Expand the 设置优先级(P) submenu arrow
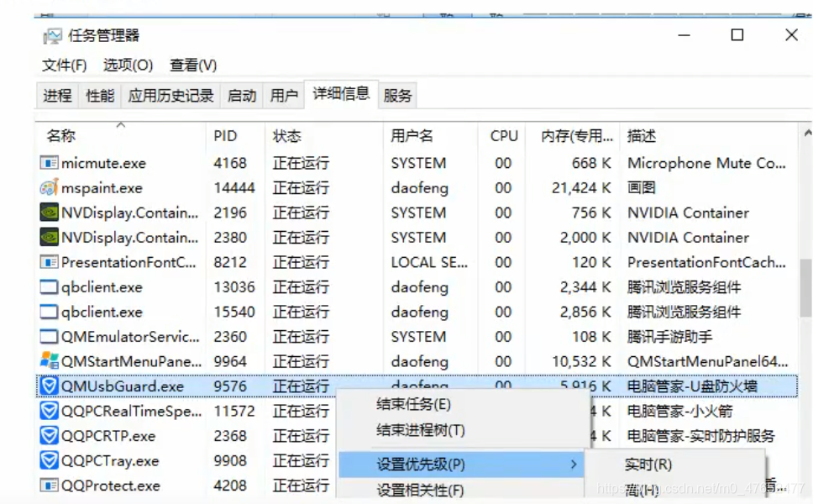 [573, 464]
